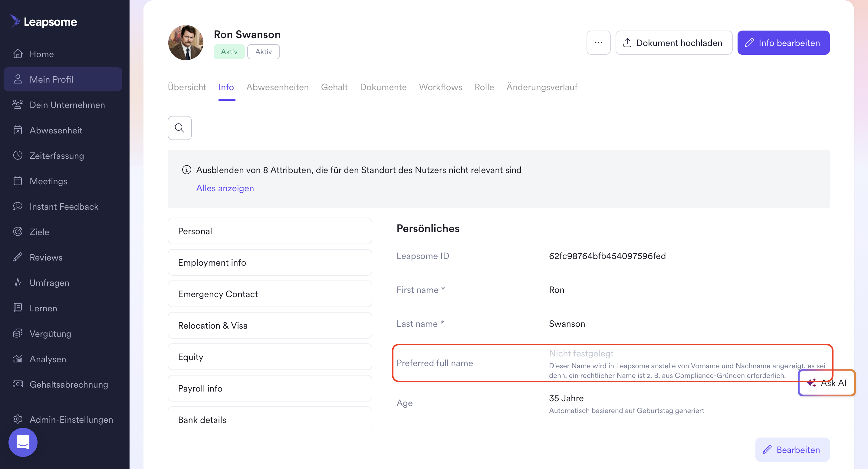Switch to the Abwesenheiten tab
Screen dimensions: 868x469
[277, 87]
